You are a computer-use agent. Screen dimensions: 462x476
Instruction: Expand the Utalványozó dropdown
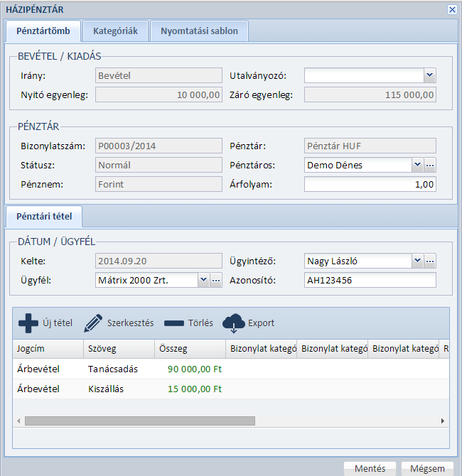[x=429, y=75]
